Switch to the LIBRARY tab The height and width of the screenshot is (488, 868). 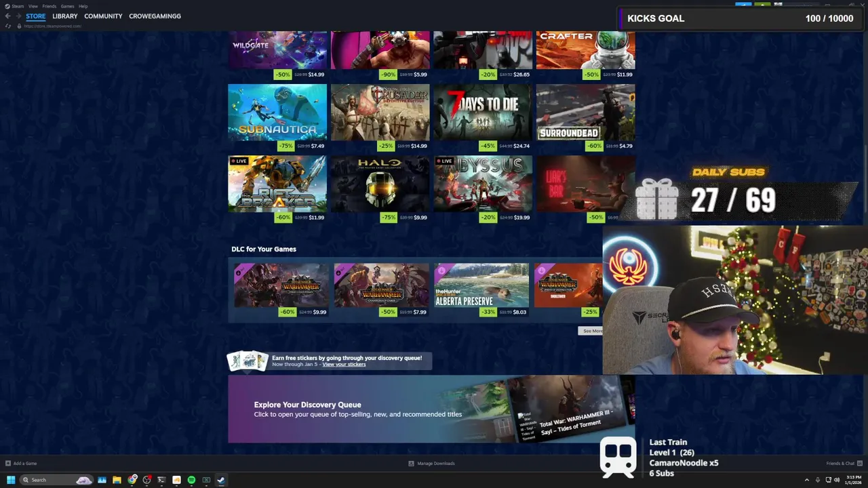65,16
